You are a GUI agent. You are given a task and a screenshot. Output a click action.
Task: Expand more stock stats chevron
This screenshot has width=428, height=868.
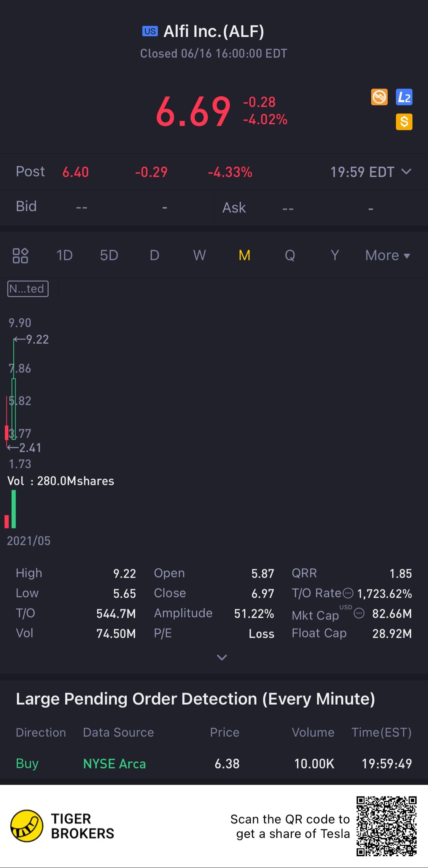click(x=222, y=657)
